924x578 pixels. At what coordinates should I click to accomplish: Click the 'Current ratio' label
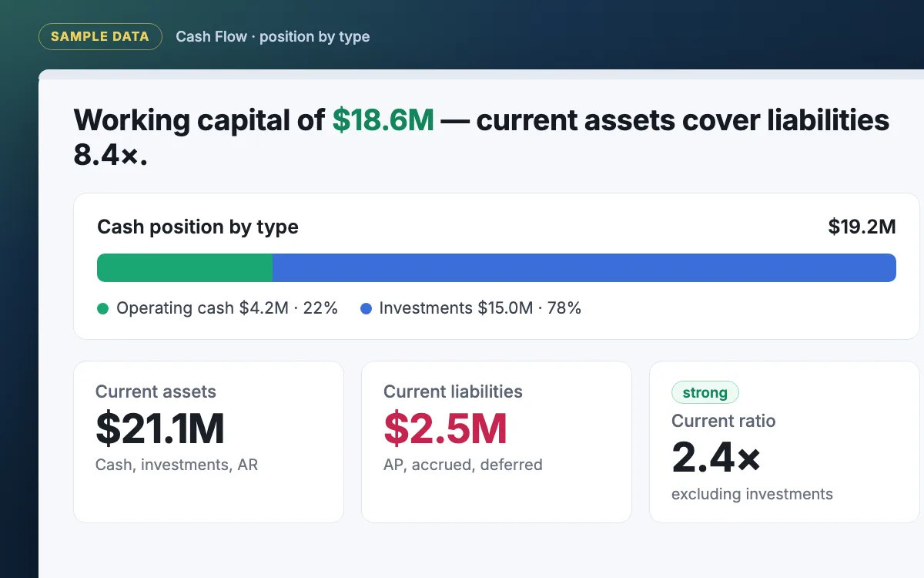pos(723,421)
